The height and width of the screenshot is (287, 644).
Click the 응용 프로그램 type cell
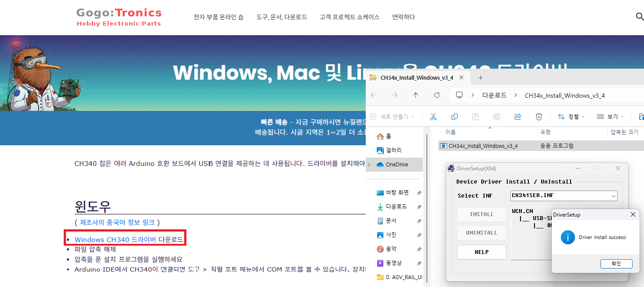pyautogui.click(x=557, y=146)
